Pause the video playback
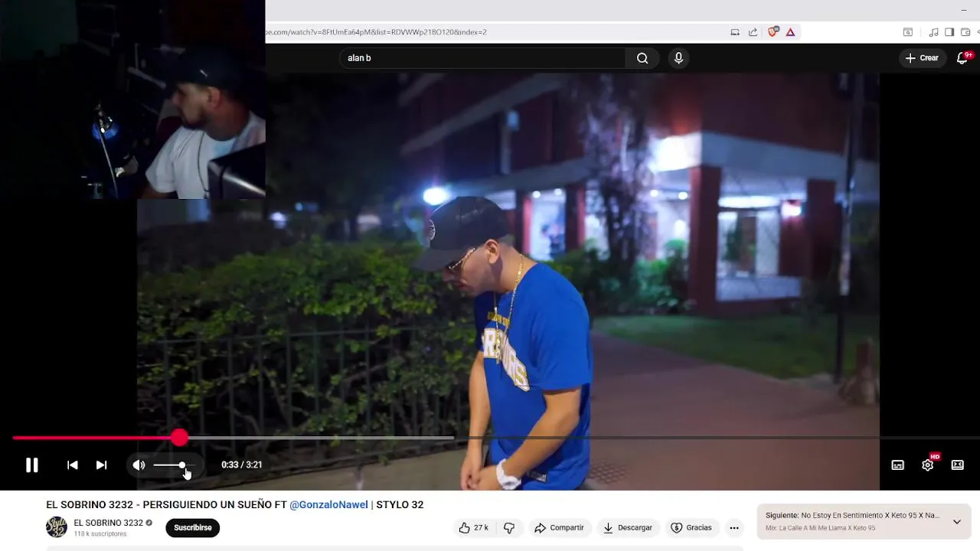Viewport: 980px width, 551px height. [31, 465]
